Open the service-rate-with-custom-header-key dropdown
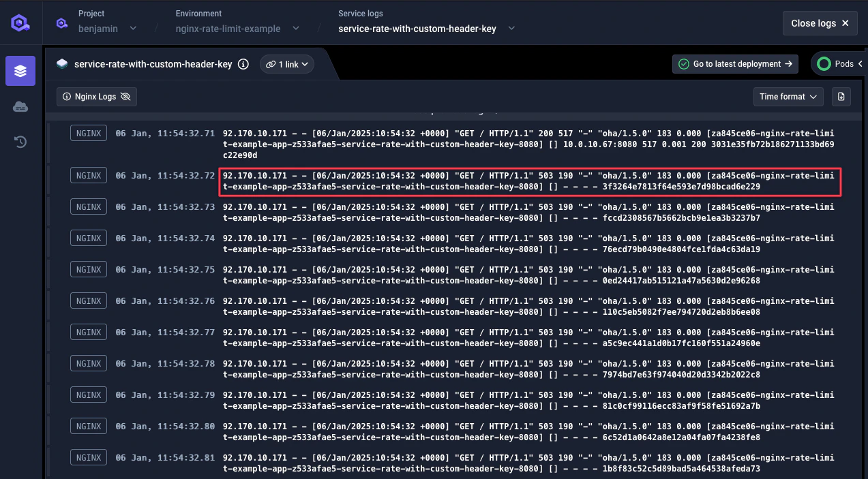This screenshot has width=868, height=479. click(x=511, y=29)
